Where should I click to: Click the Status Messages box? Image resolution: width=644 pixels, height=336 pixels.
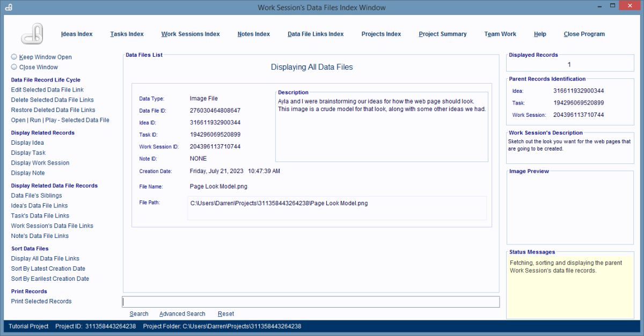[x=570, y=287]
